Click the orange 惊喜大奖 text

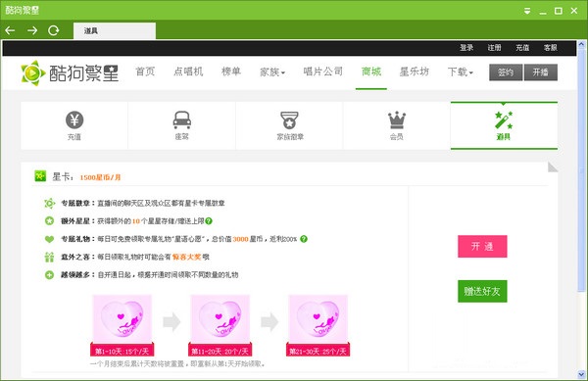[186, 257]
